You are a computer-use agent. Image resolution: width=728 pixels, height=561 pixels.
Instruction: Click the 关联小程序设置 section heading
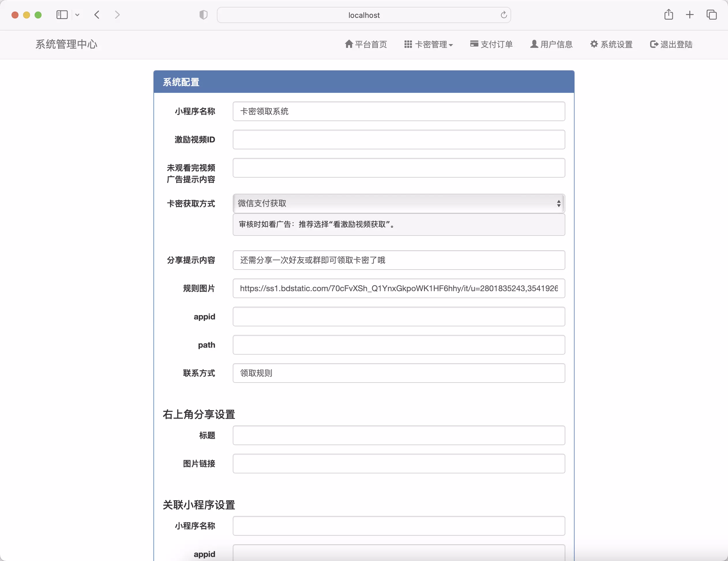[199, 505]
